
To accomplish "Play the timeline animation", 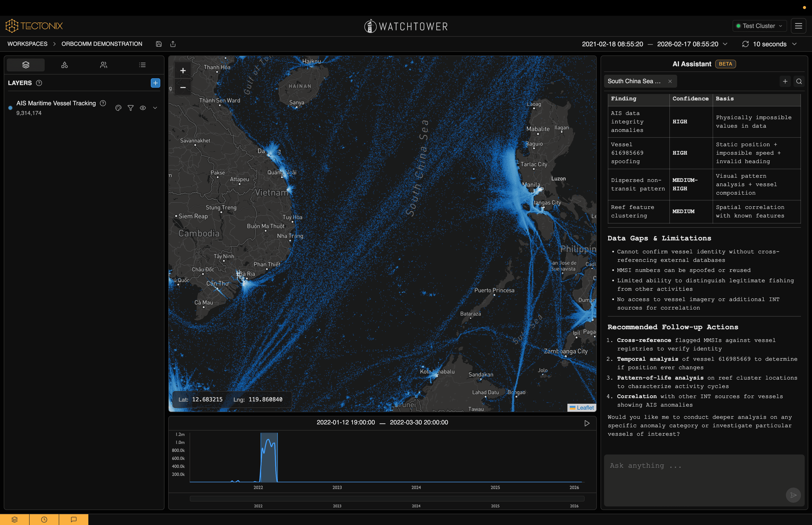I will (587, 423).
